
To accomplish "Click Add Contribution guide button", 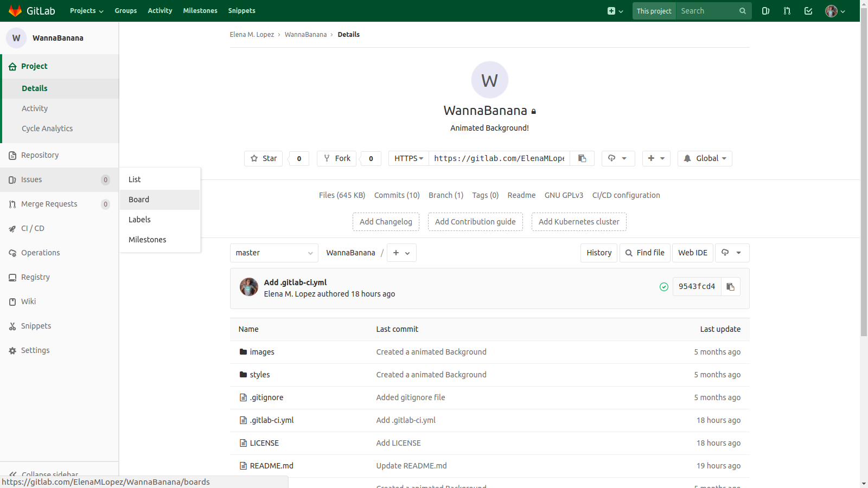I will click(475, 222).
